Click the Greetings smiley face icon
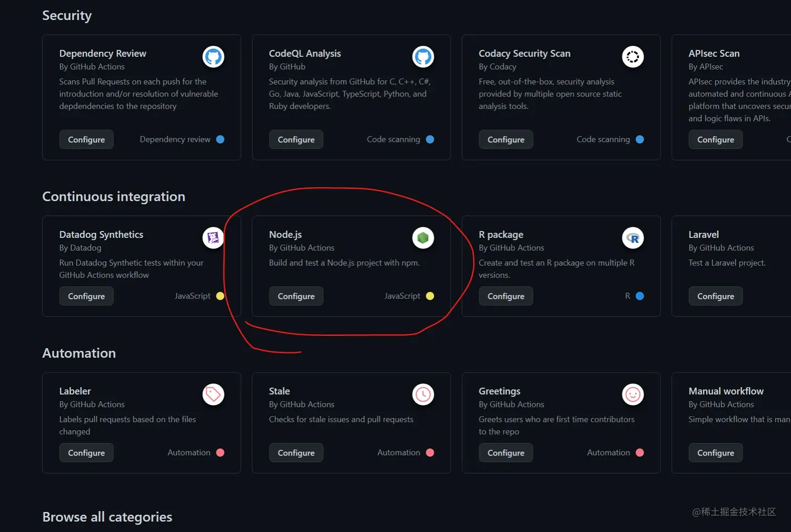791x532 pixels. [x=633, y=394]
